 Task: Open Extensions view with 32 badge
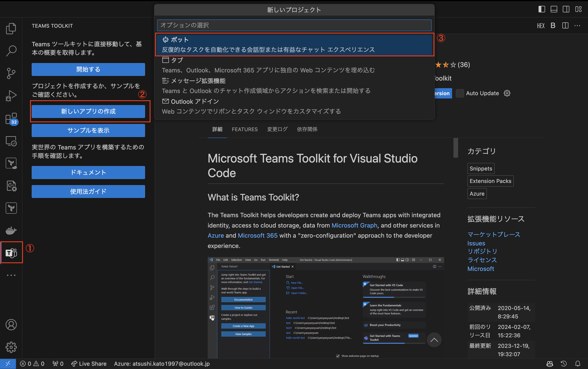coord(11,119)
